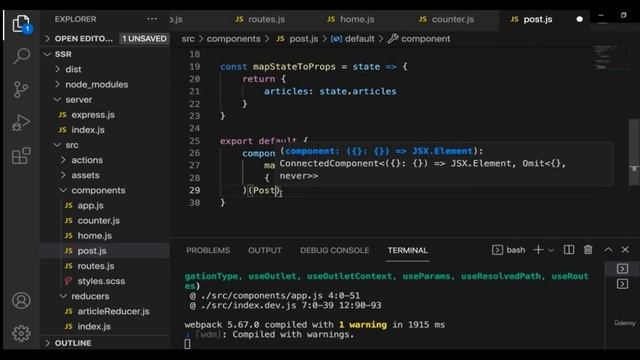The image size is (640, 360).
Task: Click the 1 Unsaved badge
Action: (x=144, y=39)
